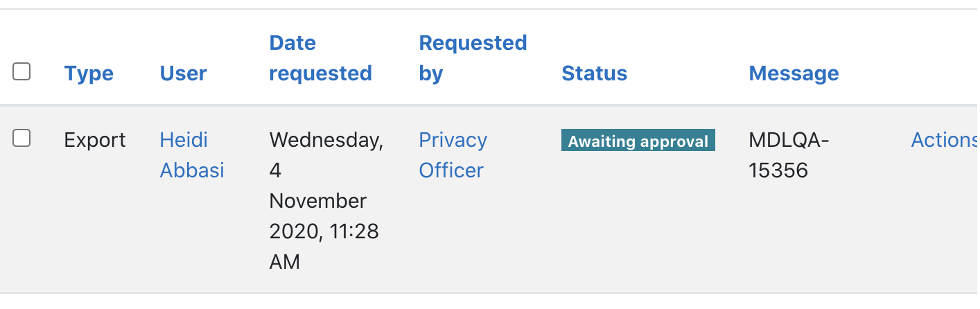Click the word Officer in requester link
The image size is (980, 309).
pyautogui.click(x=451, y=170)
